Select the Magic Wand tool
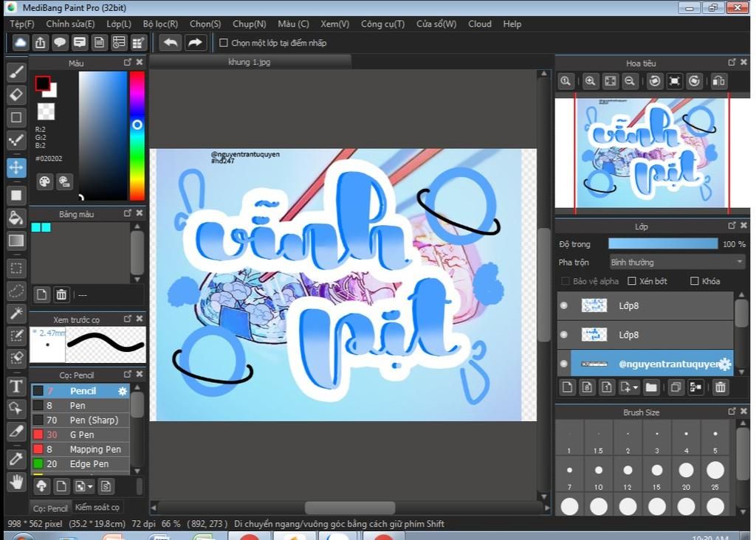The height and width of the screenshot is (540, 756). [x=16, y=314]
